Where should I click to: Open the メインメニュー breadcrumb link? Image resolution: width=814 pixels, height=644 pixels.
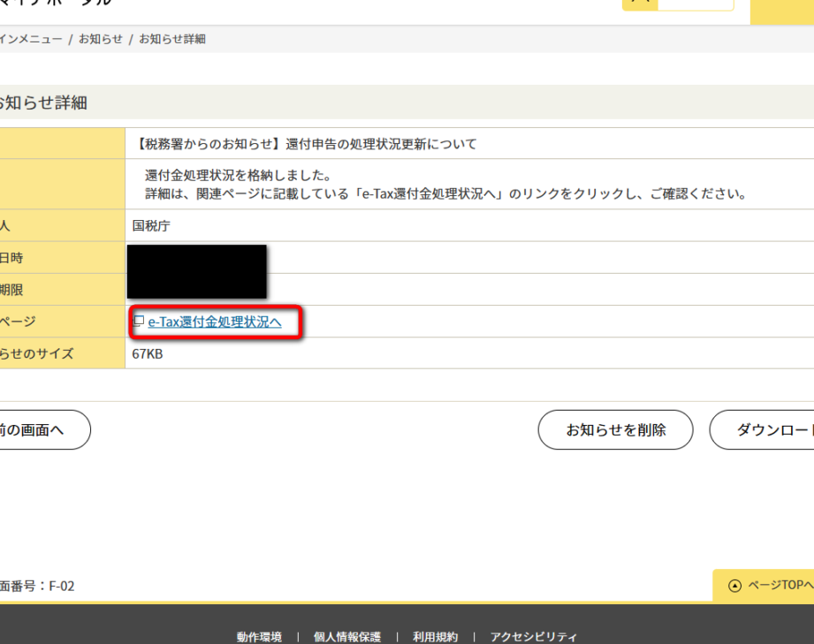(31, 39)
